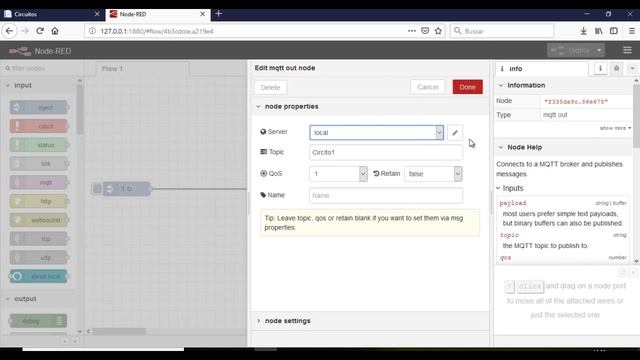
Task: Open the Deploy dropdown arrow
Action: click(x=599, y=50)
